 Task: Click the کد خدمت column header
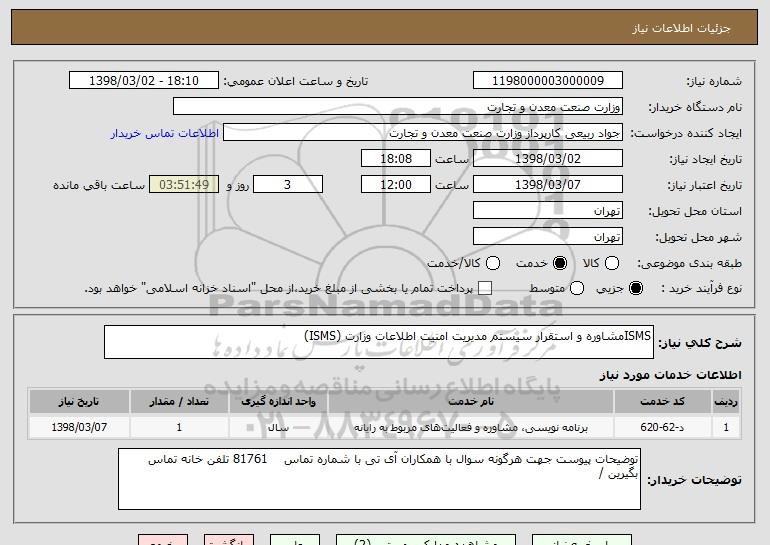pyautogui.click(x=662, y=402)
